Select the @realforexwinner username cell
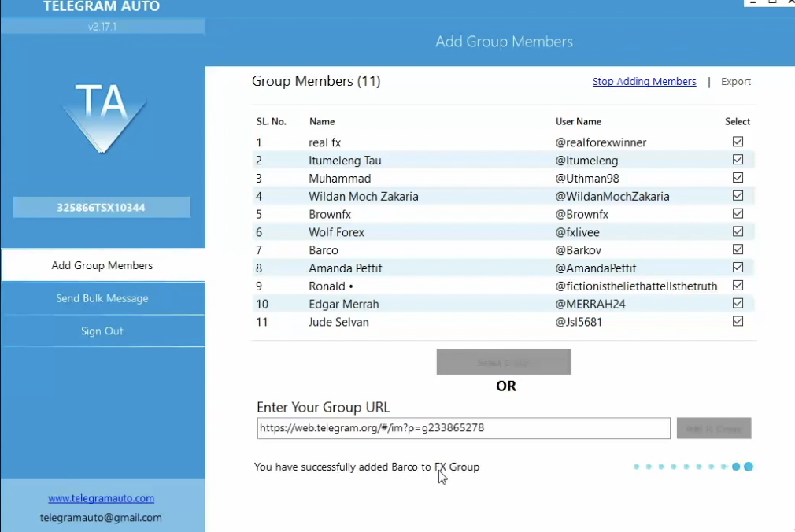 click(601, 142)
